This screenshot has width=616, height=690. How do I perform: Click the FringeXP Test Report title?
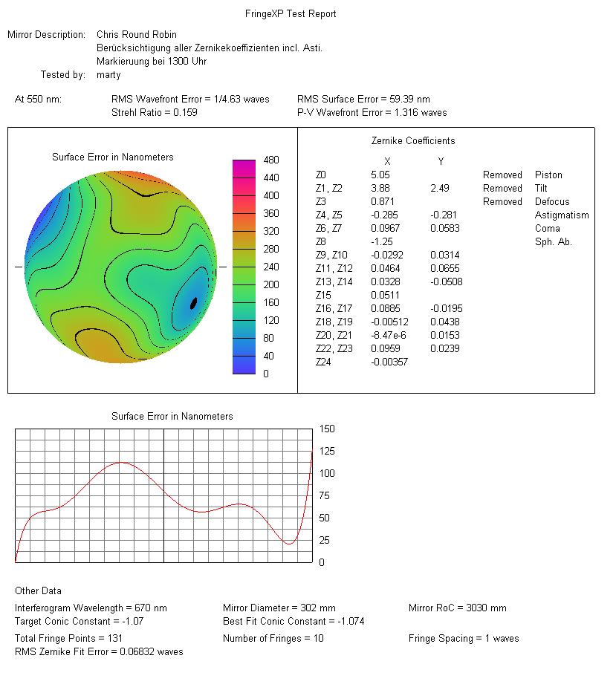pyautogui.click(x=291, y=13)
